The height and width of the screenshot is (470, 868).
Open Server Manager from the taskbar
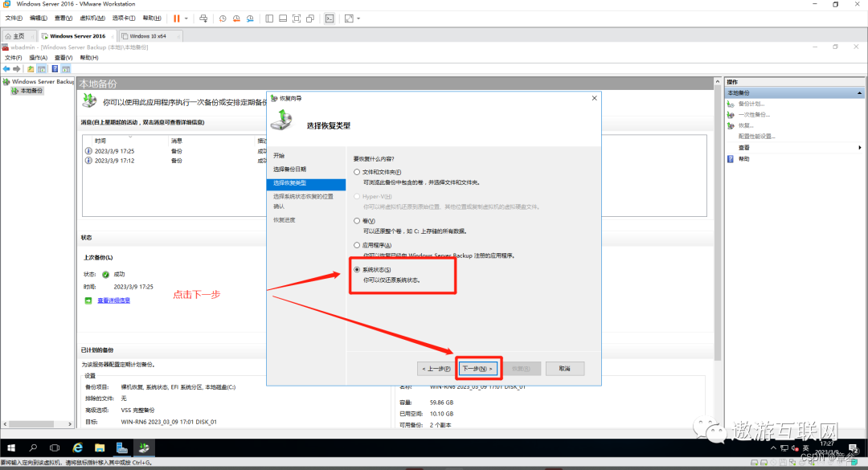click(122, 448)
